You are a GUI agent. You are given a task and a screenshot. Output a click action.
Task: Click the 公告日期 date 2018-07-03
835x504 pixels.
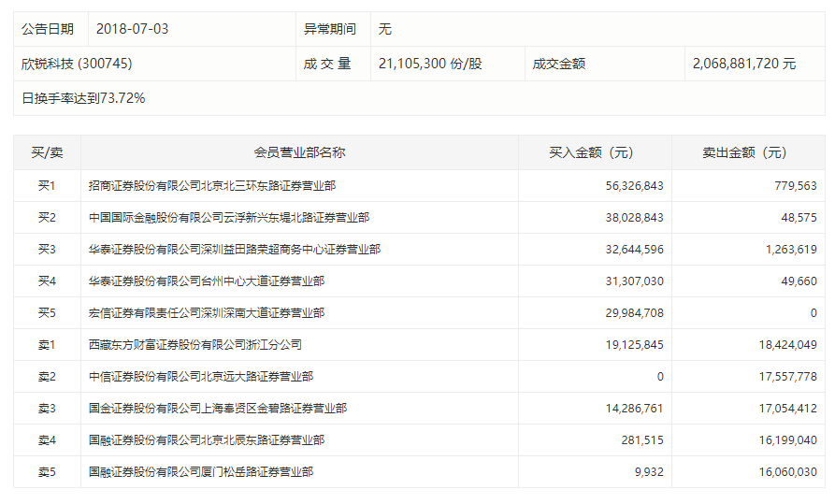[132, 29]
